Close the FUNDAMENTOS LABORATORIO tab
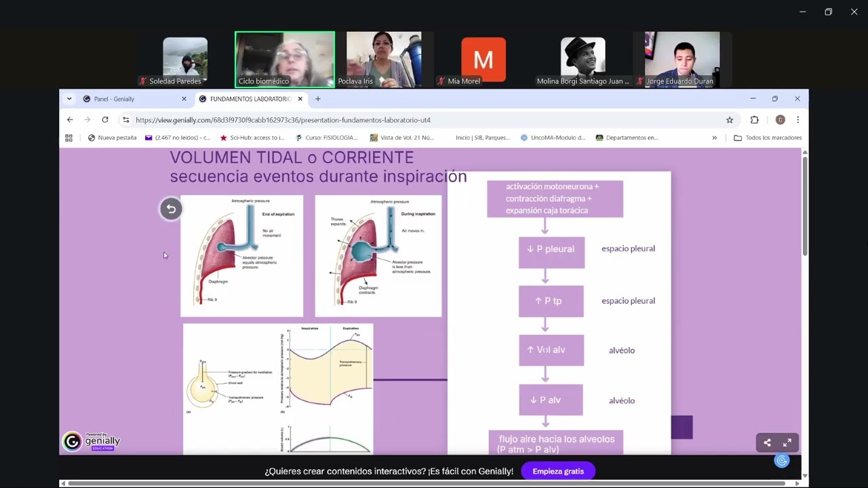This screenshot has width=868, height=488. [x=300, y=99]
